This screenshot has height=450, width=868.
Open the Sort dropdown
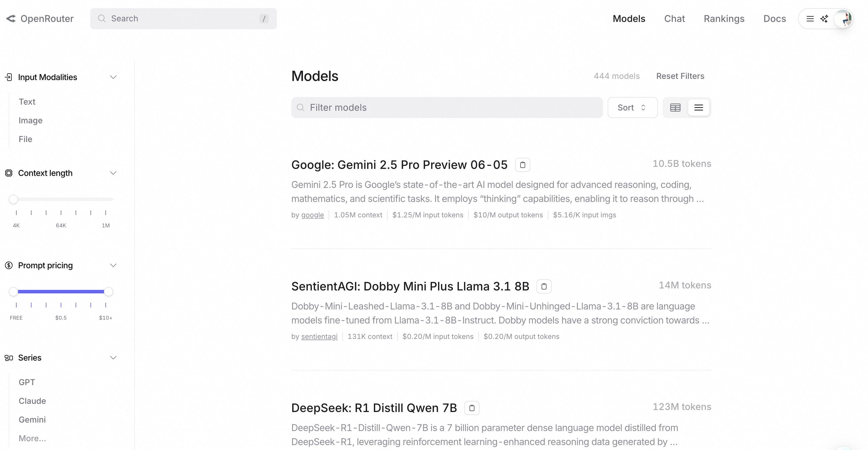632,108
